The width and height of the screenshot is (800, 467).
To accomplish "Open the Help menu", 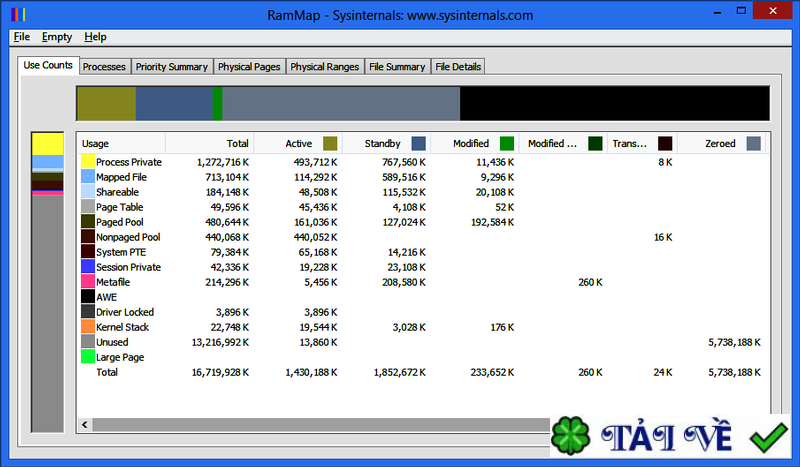I will pyautogui.click(x=95, y=37).
